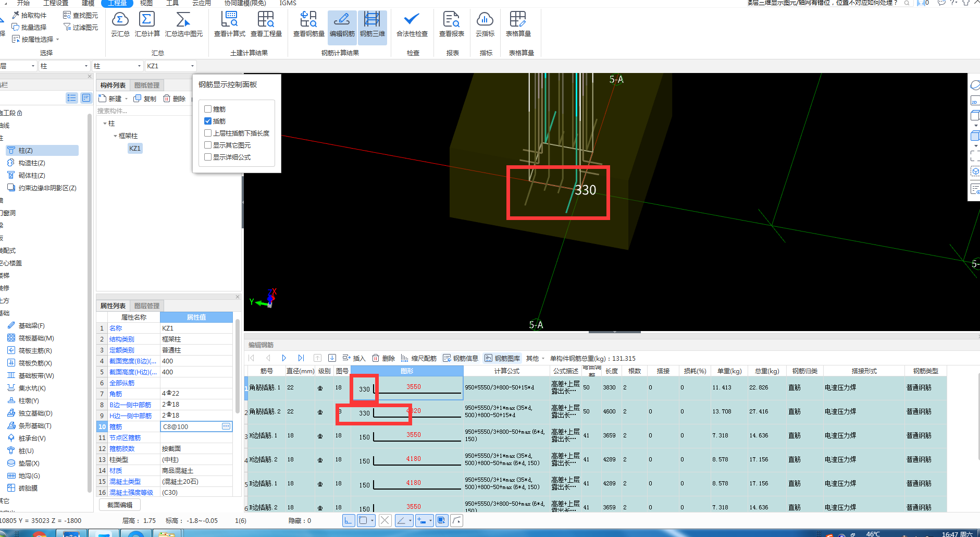Screen dimensions: 980x537
Task: Open the 建模 menu tab
Action: point(88,3)
